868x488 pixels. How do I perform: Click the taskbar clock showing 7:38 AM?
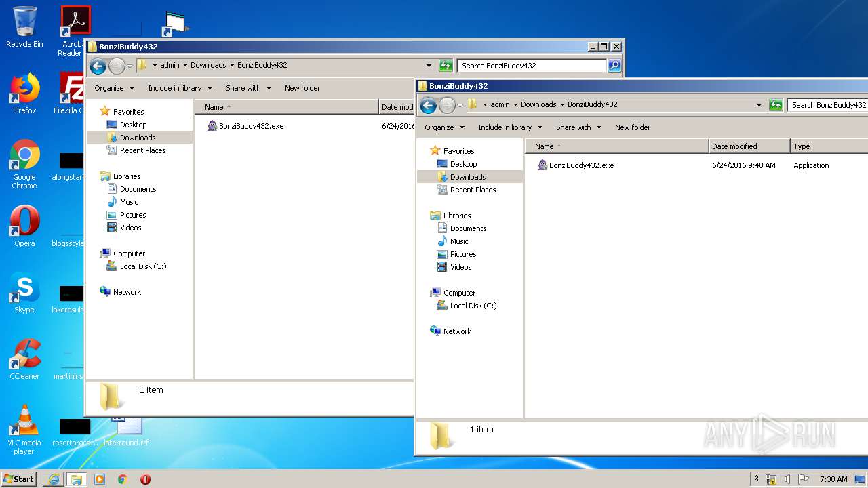[x=833, y=479]
